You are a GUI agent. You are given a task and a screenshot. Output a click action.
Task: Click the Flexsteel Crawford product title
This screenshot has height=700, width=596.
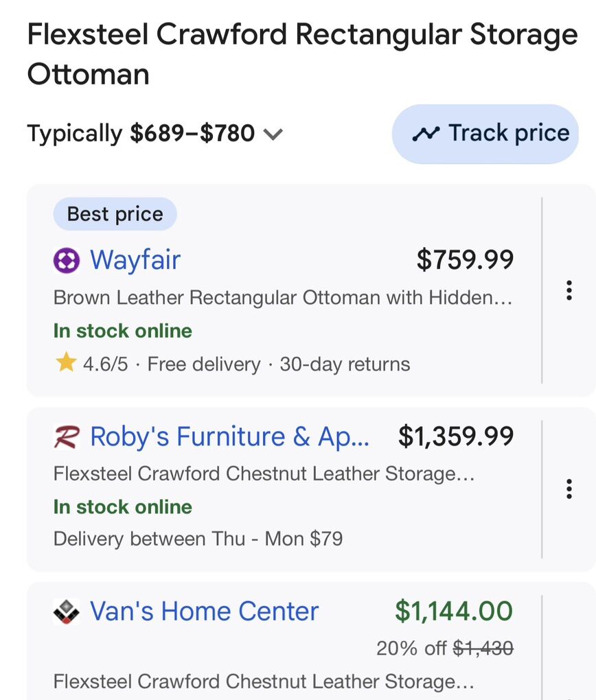(x=302, y=54)
